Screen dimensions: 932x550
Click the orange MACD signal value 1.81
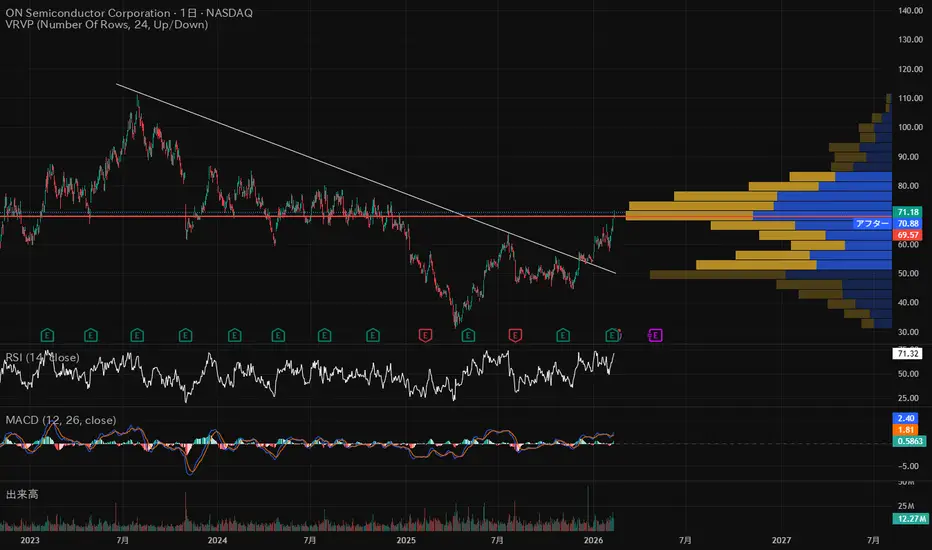click(906, 430)
